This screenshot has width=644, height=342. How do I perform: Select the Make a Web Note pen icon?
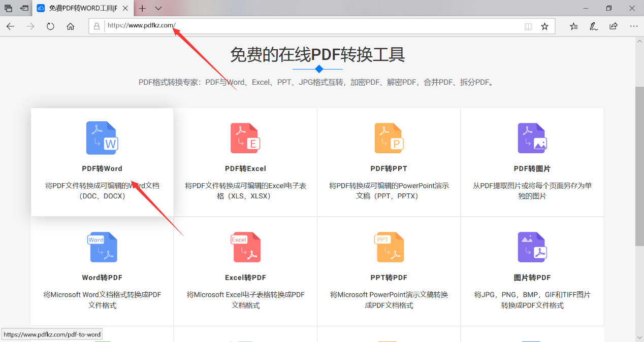(x=593, y=26)
